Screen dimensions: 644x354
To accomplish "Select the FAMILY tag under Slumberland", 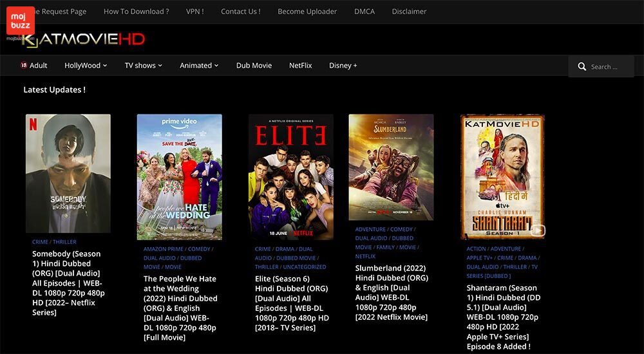I will coord(386,247).
